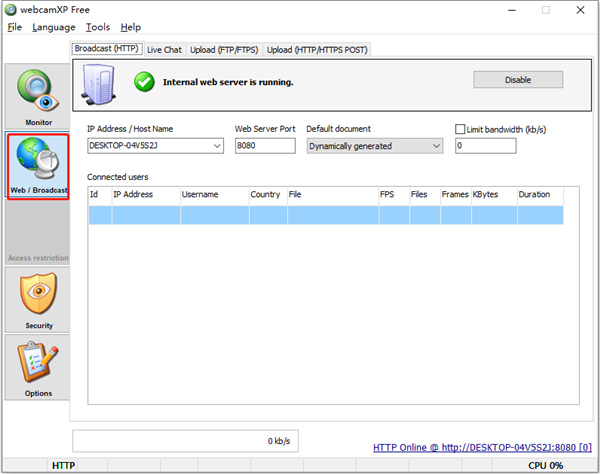The height and width of the screenshot is (474, 600).
Task: Click the 0 kb/s bandwidth meter
Action: (186, 441)
